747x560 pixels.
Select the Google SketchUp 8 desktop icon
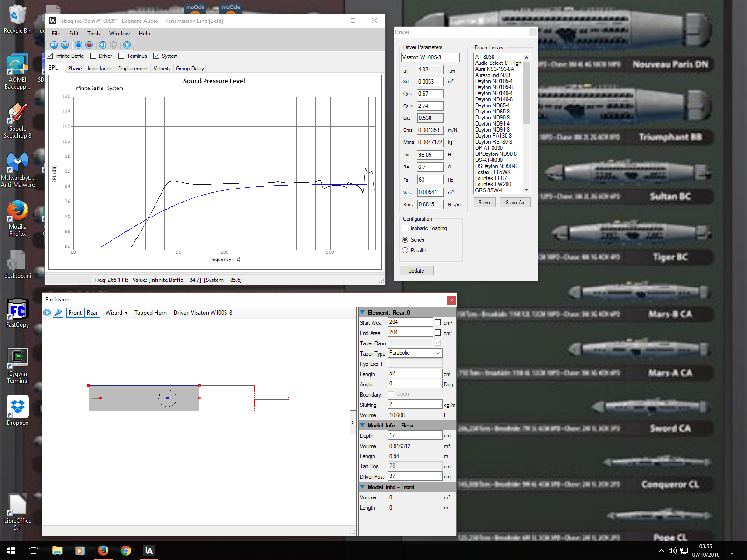point(18,120)
